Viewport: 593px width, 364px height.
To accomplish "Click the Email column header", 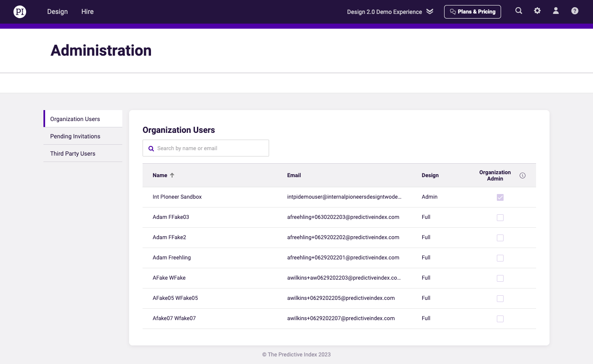I will (x=294, y=175).
